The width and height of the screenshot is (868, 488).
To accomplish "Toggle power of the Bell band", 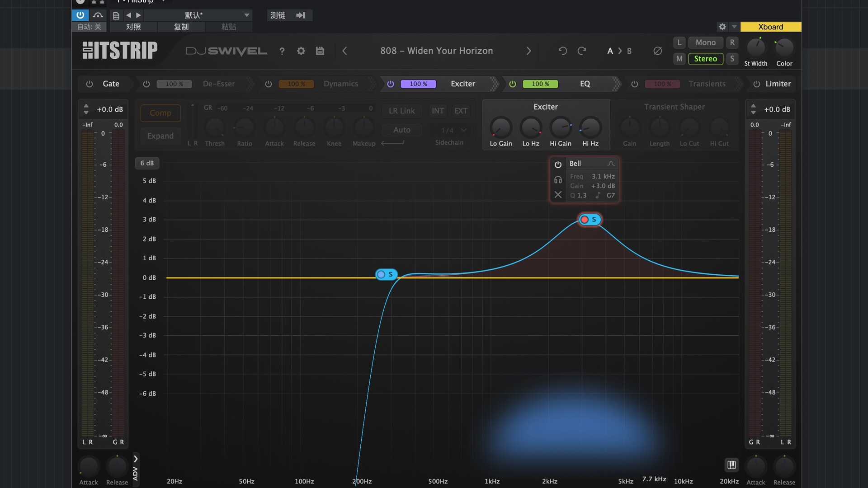I will point(558,164).
